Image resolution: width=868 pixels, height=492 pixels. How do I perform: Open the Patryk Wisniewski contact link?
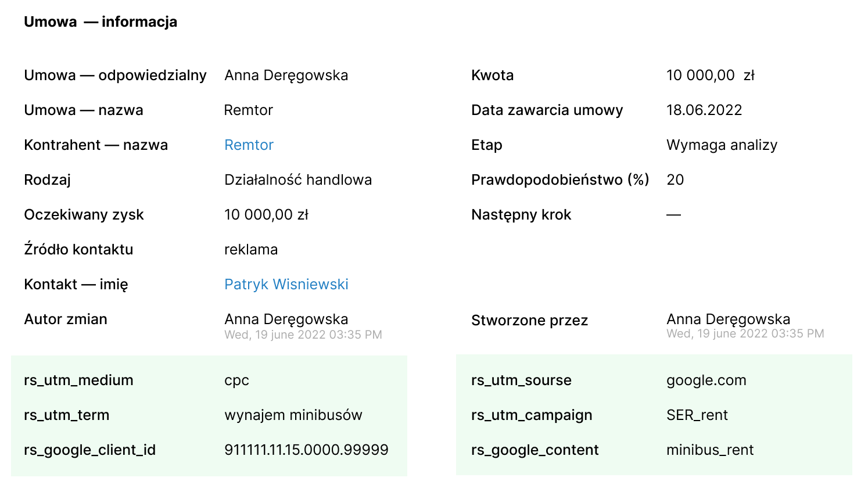(x=286, y=285)
